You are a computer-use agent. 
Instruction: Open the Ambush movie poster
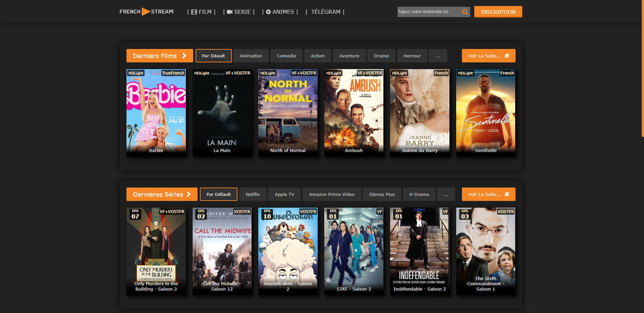(x=354, y=113)
